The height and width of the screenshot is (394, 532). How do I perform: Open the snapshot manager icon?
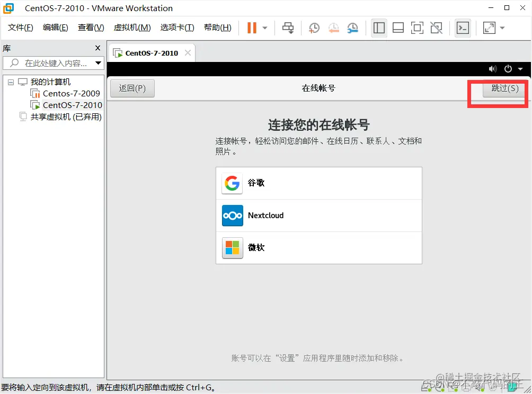(x=353, y=28)
